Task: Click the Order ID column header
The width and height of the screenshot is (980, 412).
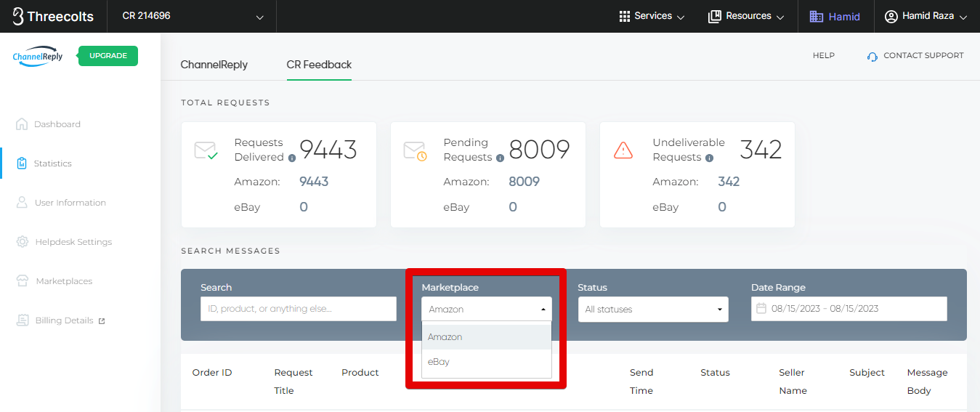Action: click(212, 373)
